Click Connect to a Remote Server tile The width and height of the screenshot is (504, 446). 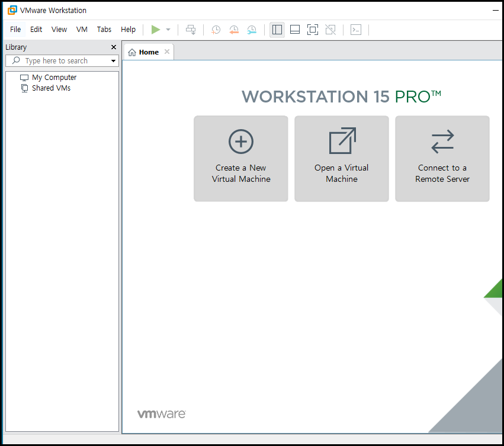click(x=442, y=159)
